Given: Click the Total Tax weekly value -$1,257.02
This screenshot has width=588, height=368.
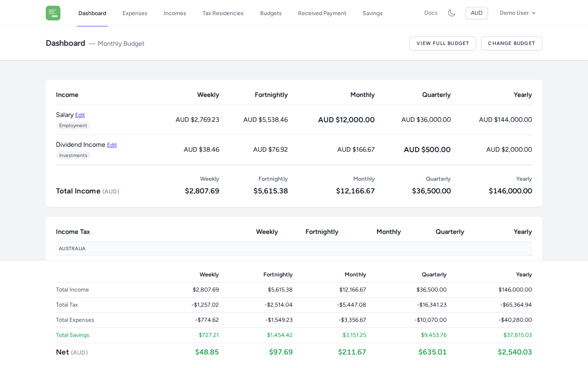Looking at the screenshot, I should point(205,305).
